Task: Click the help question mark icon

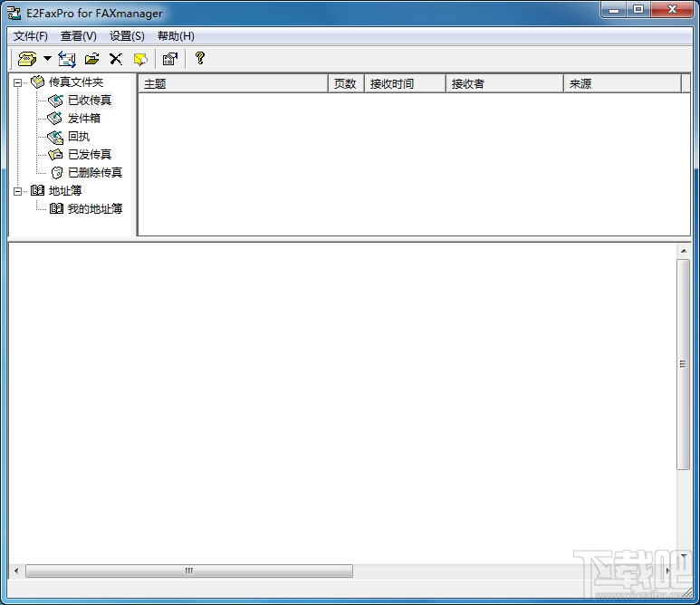Action: coord(200,58)
